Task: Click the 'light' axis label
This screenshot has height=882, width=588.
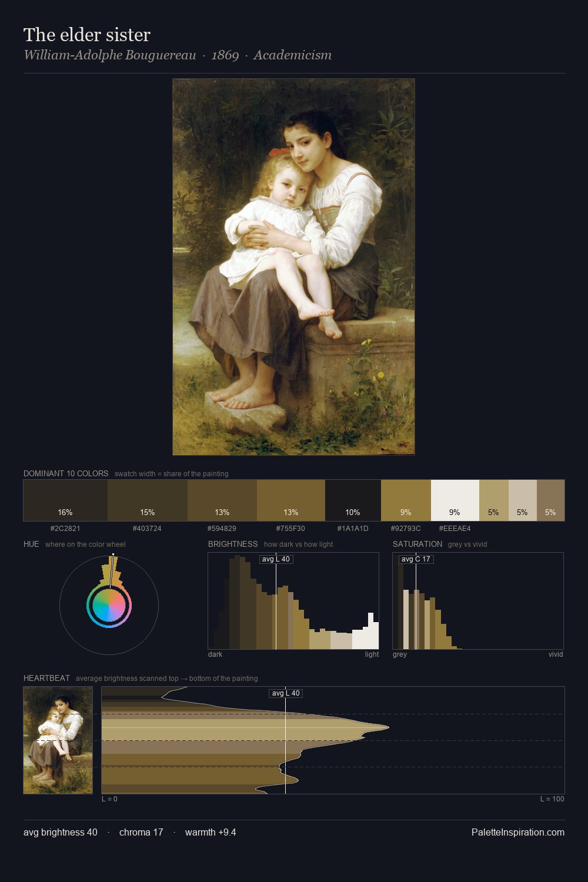Action: [x=372, y=654]
